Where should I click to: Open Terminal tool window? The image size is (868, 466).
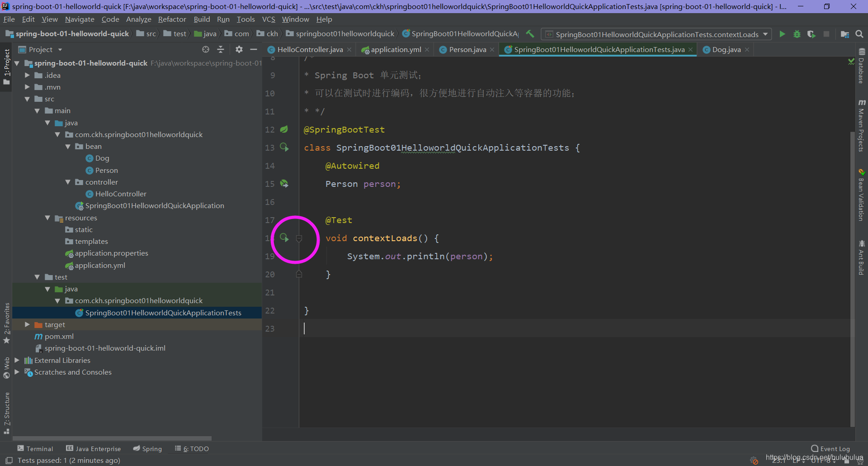35,448
